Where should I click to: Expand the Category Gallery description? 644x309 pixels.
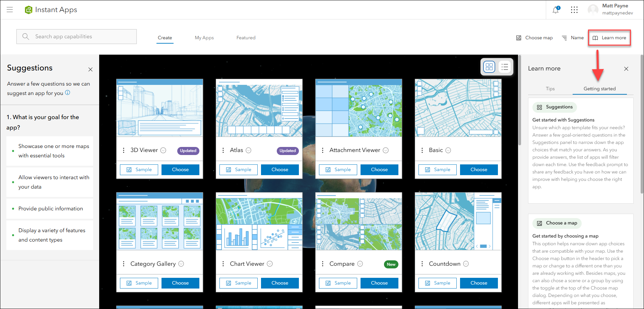(181, 264)
